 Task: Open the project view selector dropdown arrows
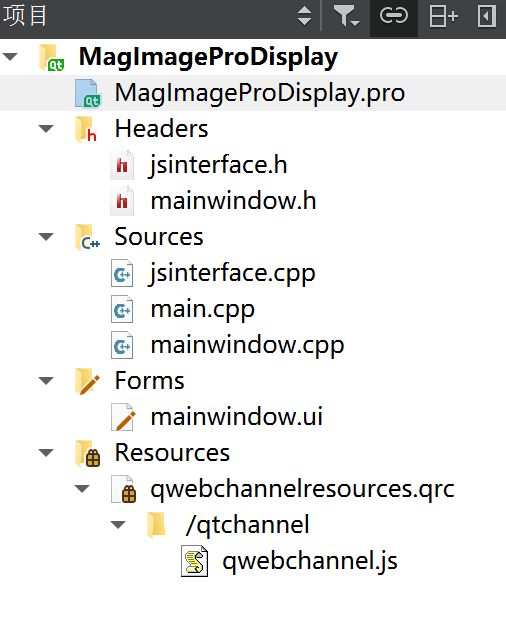coord(304,16)
